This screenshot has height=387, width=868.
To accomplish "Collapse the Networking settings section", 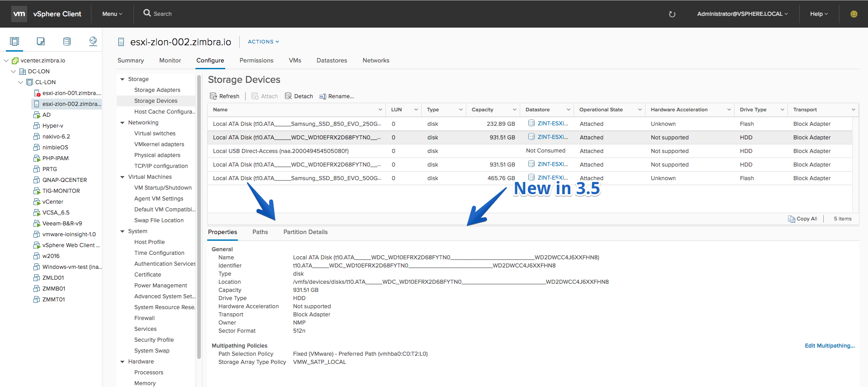I will (x=122, y=123).
